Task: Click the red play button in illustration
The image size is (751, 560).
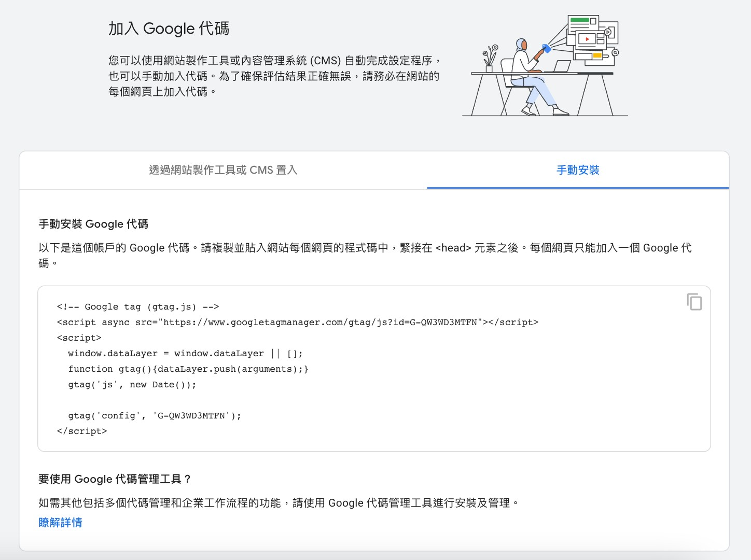Action: pos(587,39)
